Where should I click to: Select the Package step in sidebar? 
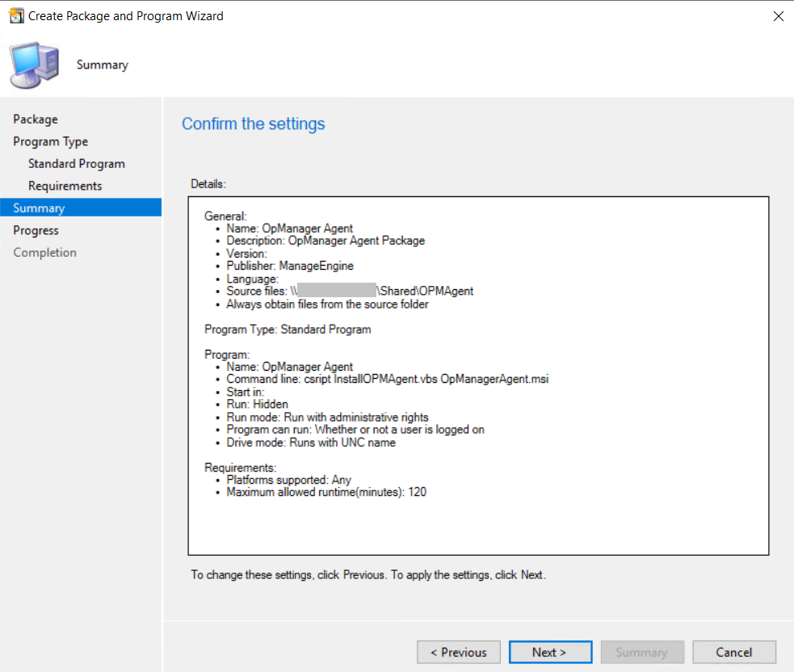[x=36, y=119]
